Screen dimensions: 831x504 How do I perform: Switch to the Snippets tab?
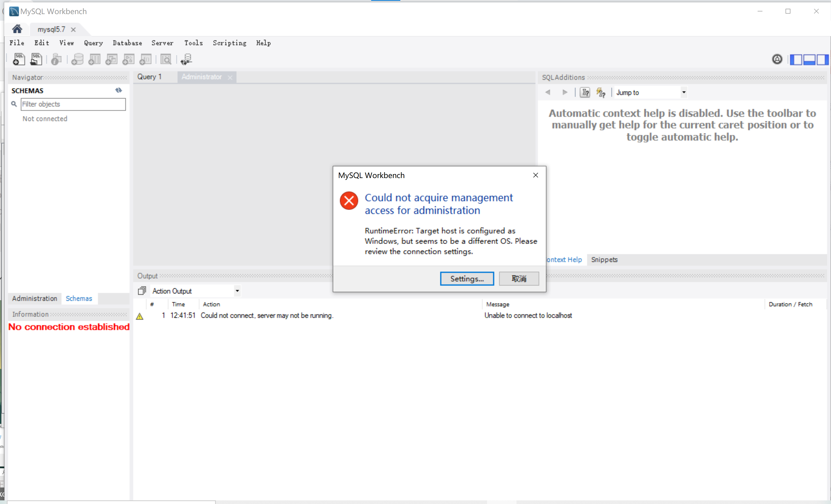[x=604, y=260]
